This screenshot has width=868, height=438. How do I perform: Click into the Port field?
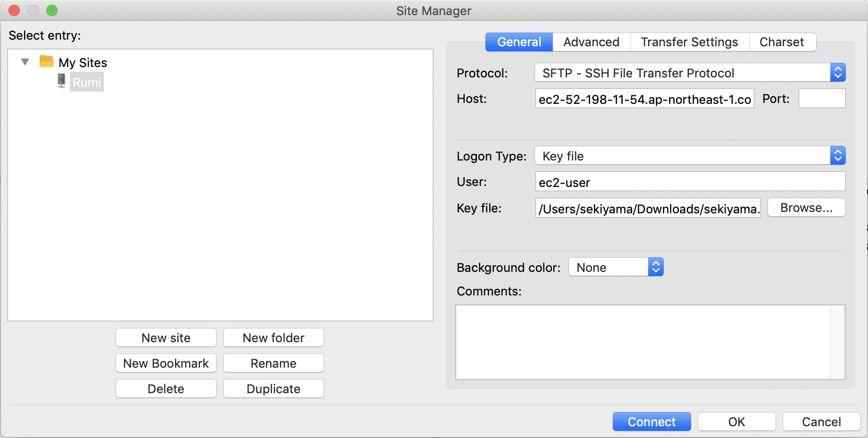coord(822,98)
